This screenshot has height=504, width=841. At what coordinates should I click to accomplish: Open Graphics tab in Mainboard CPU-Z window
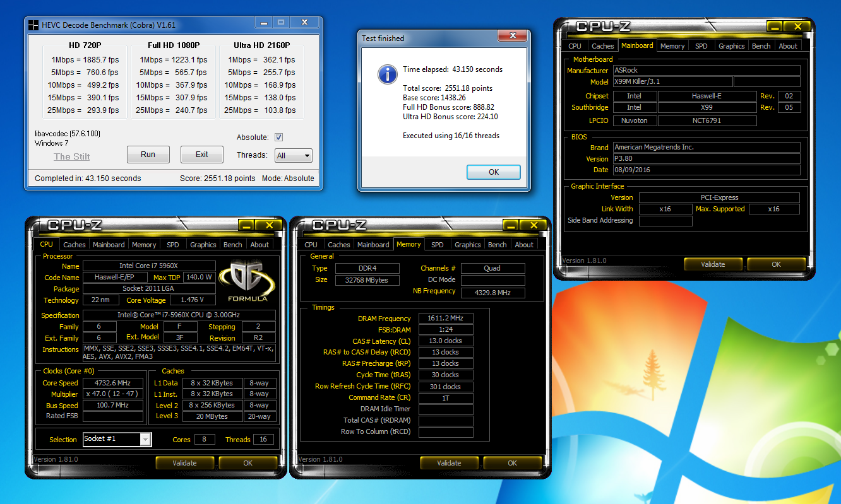pyautogui.click(x=732, y=46)
